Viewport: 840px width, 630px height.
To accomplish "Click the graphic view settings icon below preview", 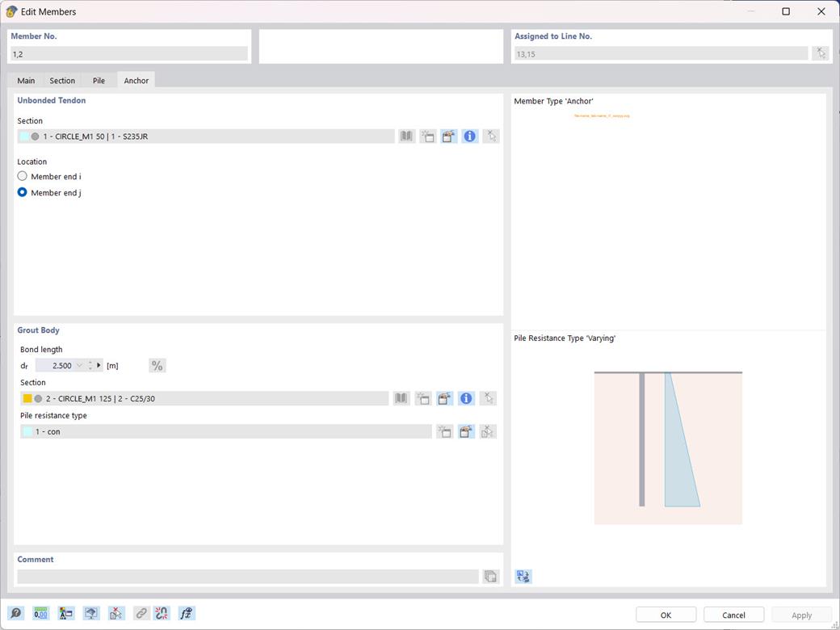I will pos(523,577).
